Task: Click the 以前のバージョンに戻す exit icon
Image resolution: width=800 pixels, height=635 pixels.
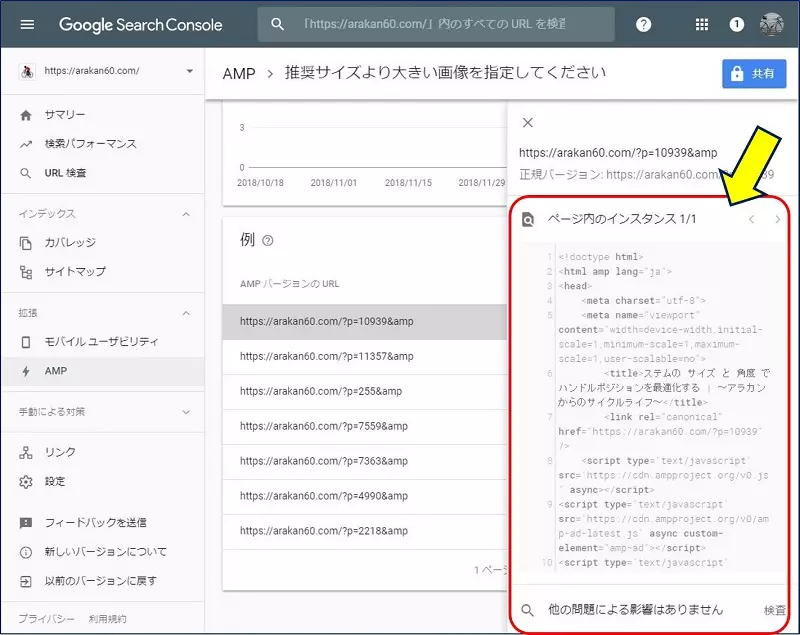Action: [x=26, y=581]
